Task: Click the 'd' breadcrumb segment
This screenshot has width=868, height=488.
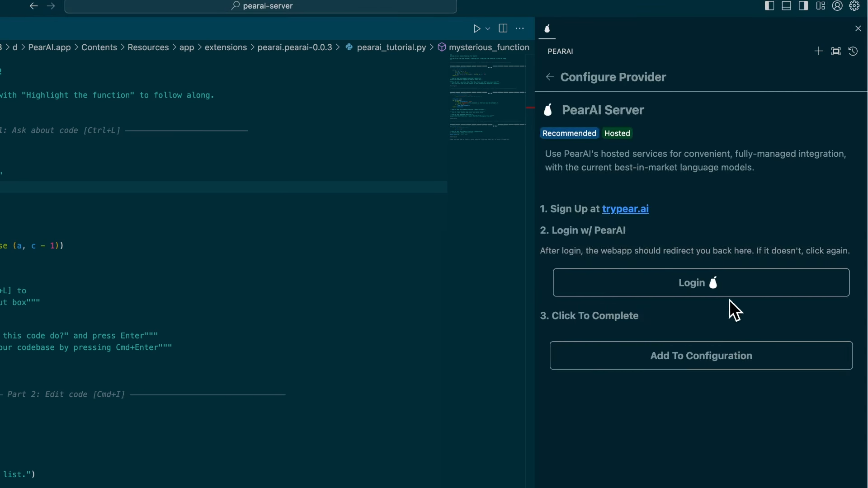Action: click(15, 47)
